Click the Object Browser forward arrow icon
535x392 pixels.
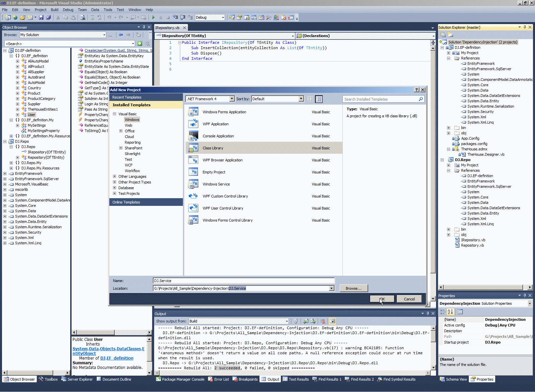click(x=128, y=35)
